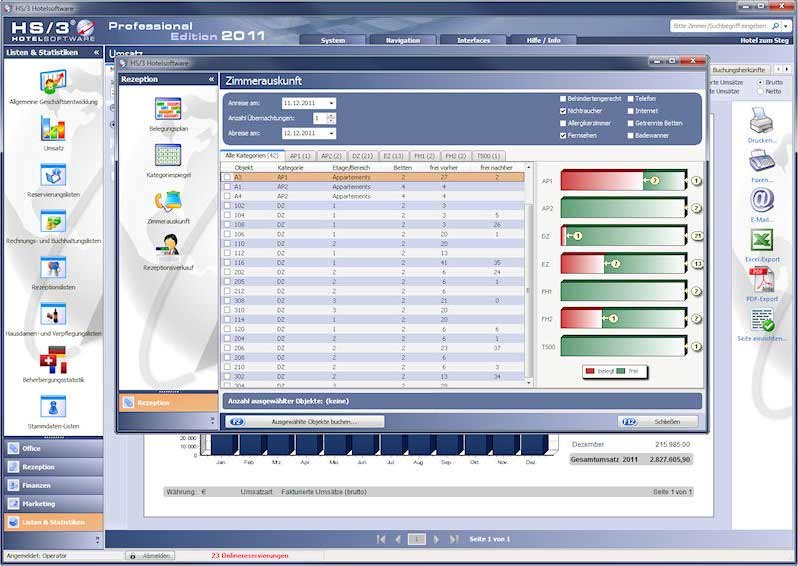The width and height of the screenshot is (798, 566).
Task: Open the Anreise am date dropdown
Action: click(331, 103)
